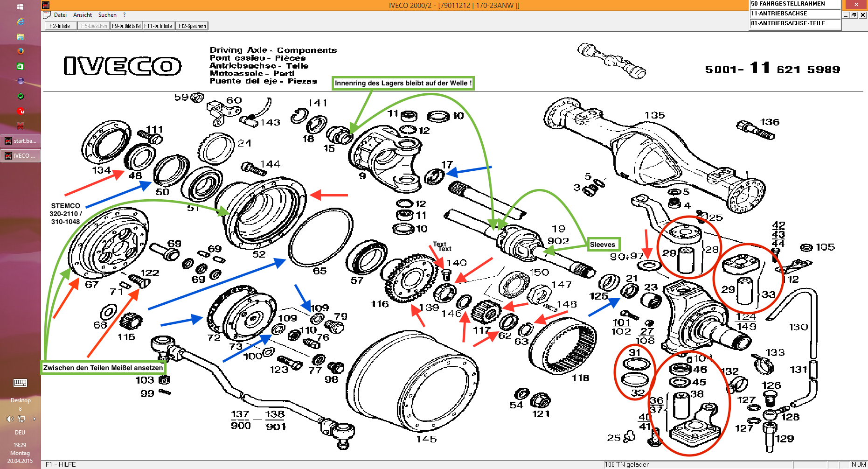Click the volume speaker tray icon
Screen dimensions: 868x469
(9, 419)
